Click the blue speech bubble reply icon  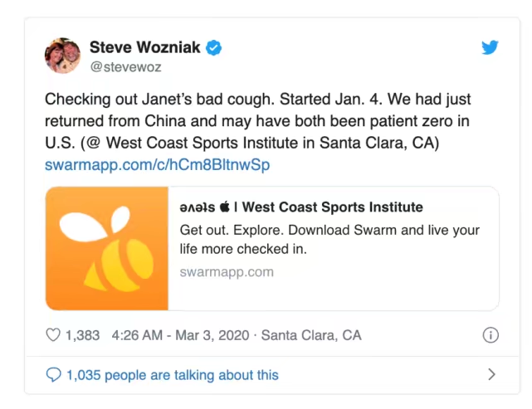[53, 375]
